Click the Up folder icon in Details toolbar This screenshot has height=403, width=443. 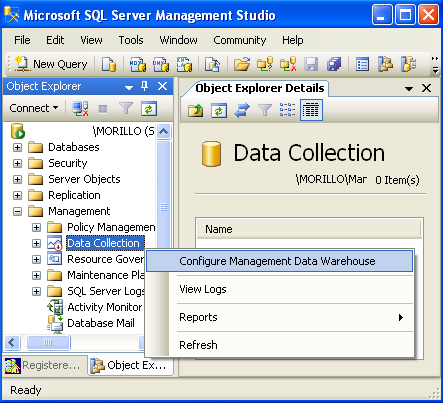(x=195, y=110)
